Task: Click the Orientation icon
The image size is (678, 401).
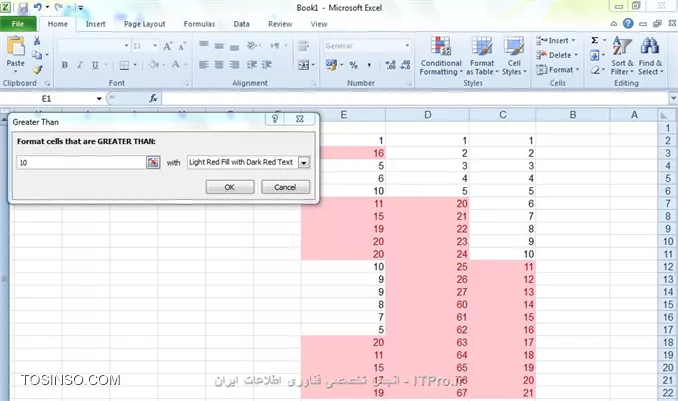Action: [252, 45]
